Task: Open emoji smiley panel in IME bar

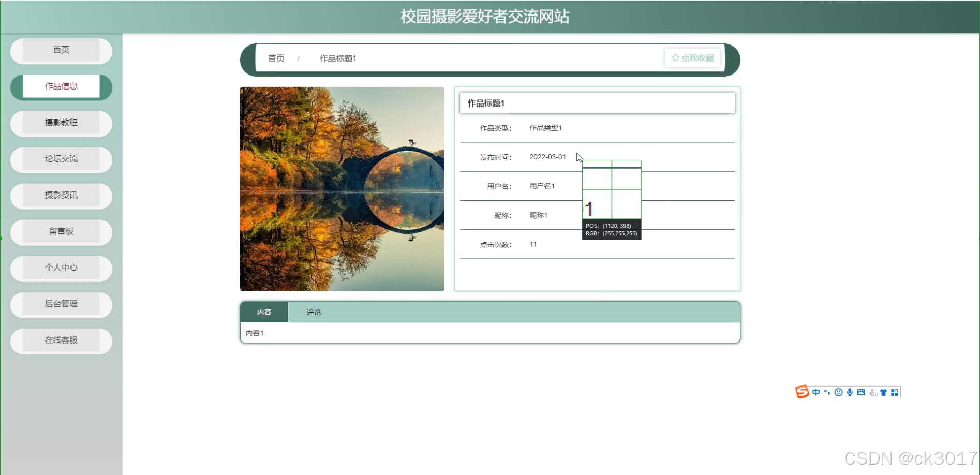Action: coord(838,392)
